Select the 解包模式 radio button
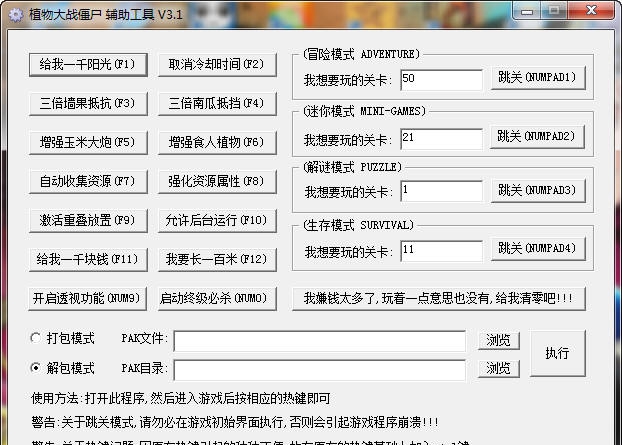This screenshot has height=445, width=622. tap(36, 368)
